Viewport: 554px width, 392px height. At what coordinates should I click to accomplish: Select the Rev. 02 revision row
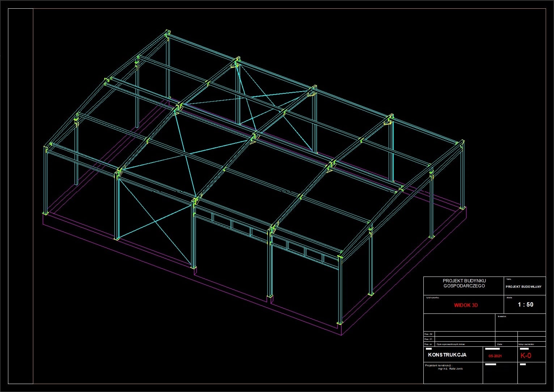[428, 334]
